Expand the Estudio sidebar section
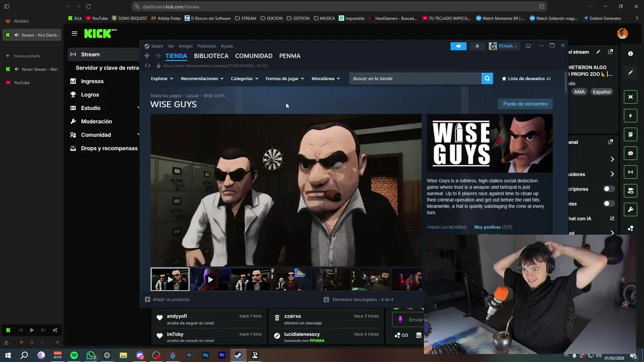The height and width of the screenshot is (362, 644). [x=138, y=108]
